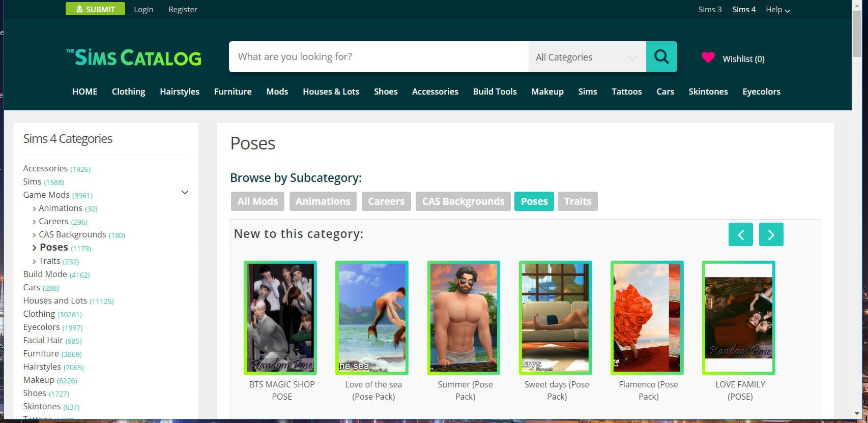The width and height of the screenshot is (868, 423).
Task: Open Summer pose pack thumbnail
Action: (464, 318)
